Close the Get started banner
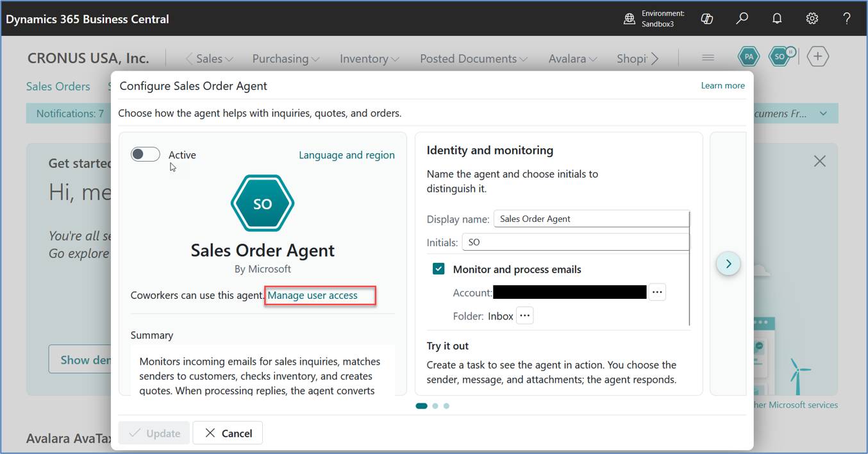Viewport: 868px width, 454px height. (x=819, y=162)
